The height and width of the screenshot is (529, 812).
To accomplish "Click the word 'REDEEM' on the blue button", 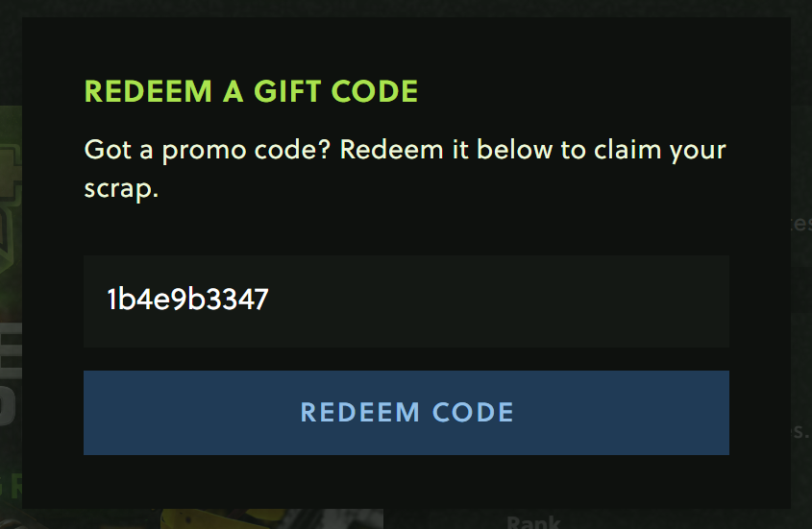I will pos(360,413).
